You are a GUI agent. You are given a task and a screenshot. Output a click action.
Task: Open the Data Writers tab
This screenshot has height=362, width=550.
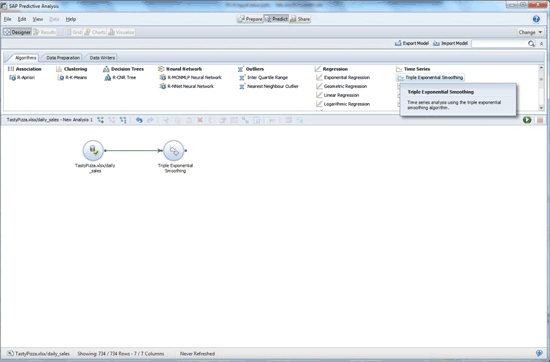pos(102,58)
